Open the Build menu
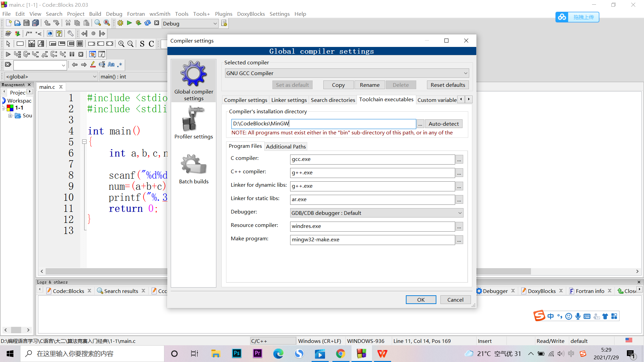The height and width of the screenshot is (362, 644). [95, 14]
